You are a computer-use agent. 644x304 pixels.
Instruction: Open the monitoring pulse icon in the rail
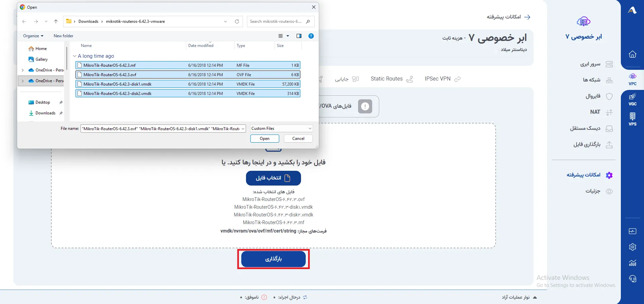[632, 231]
